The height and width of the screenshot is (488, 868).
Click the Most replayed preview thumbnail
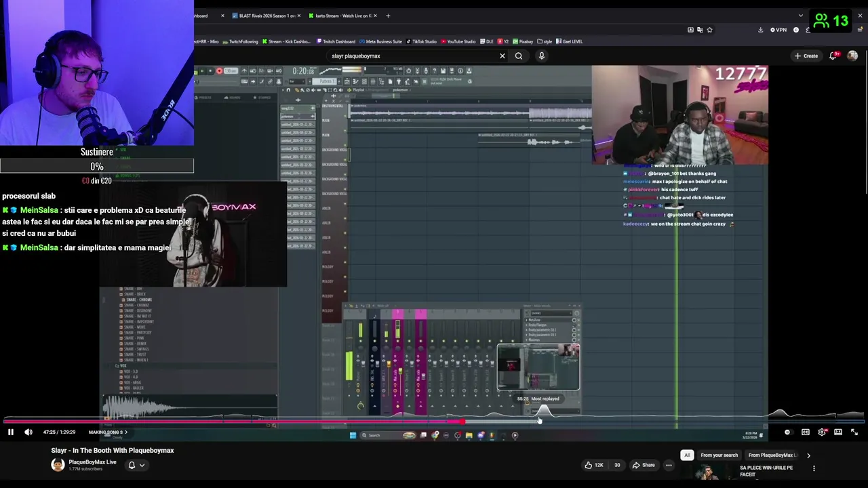coord(538,367)
